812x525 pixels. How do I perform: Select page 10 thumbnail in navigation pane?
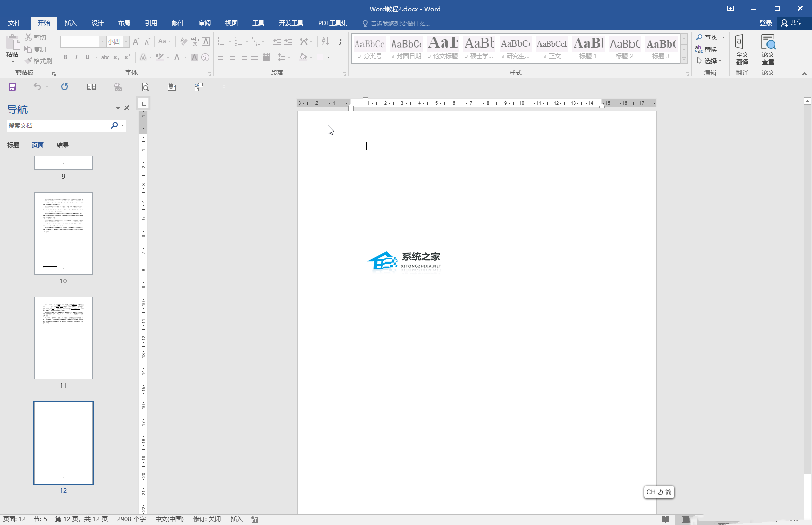63,233
